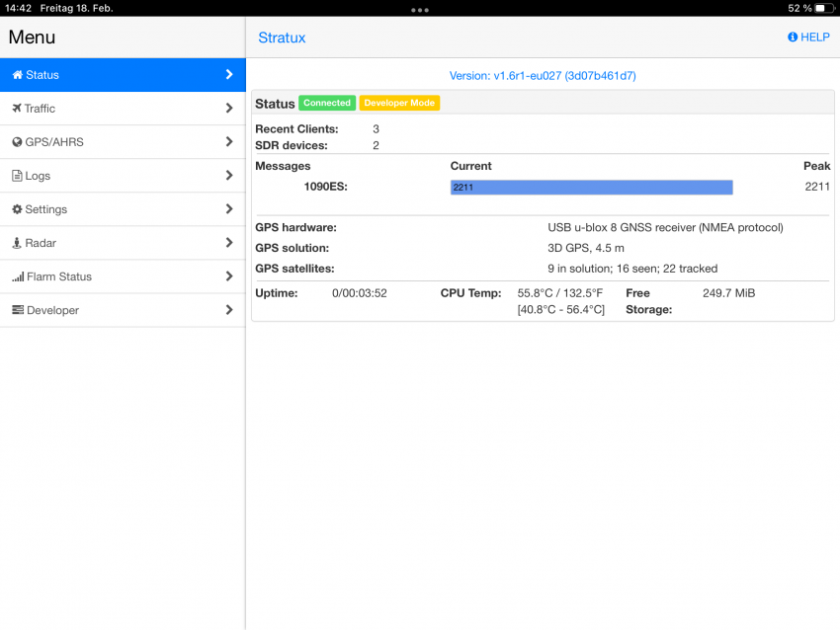840x630 pixels.
Task: Click the version v1.6r1-eu027 link
Action: 543,75
